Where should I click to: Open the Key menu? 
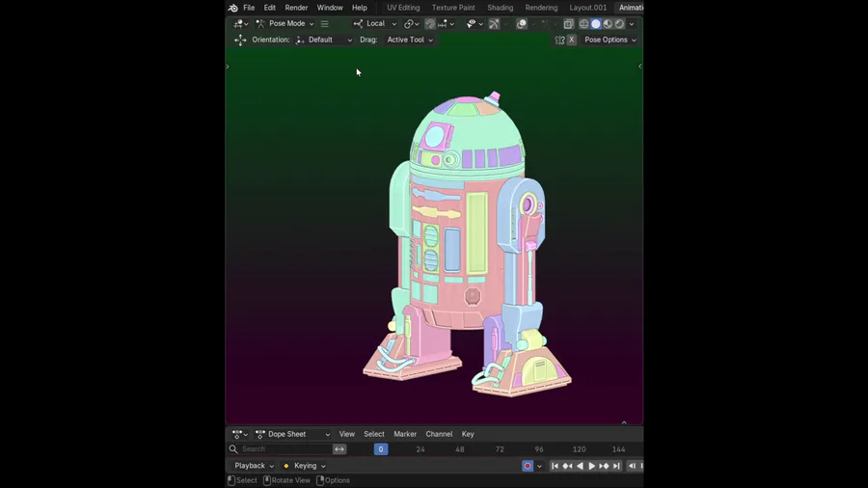click(468, 434)
